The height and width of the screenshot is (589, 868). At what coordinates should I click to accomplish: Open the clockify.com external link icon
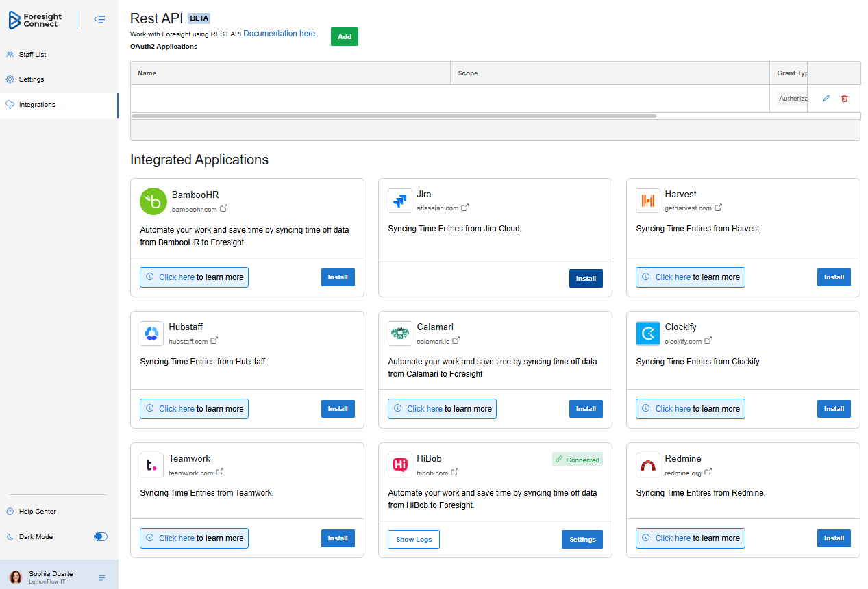pos(708,340)
